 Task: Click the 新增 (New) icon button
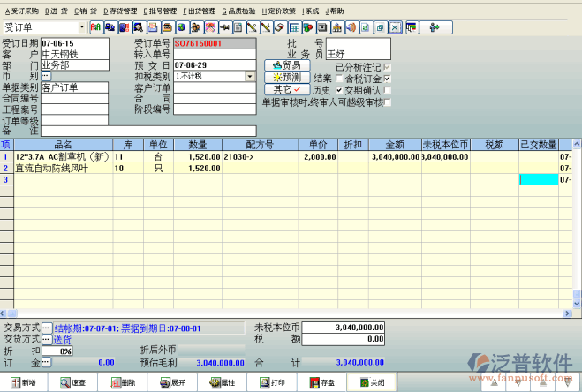point(24,383)
